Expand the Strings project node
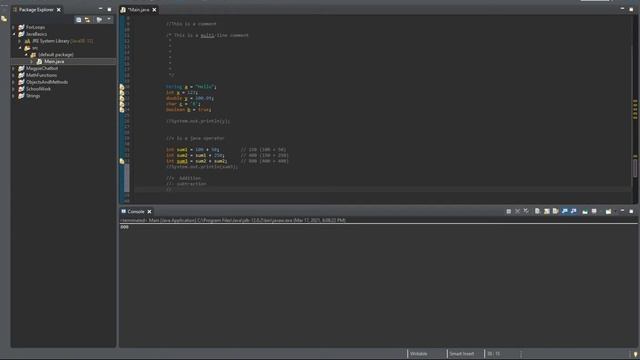 [13, 96]
